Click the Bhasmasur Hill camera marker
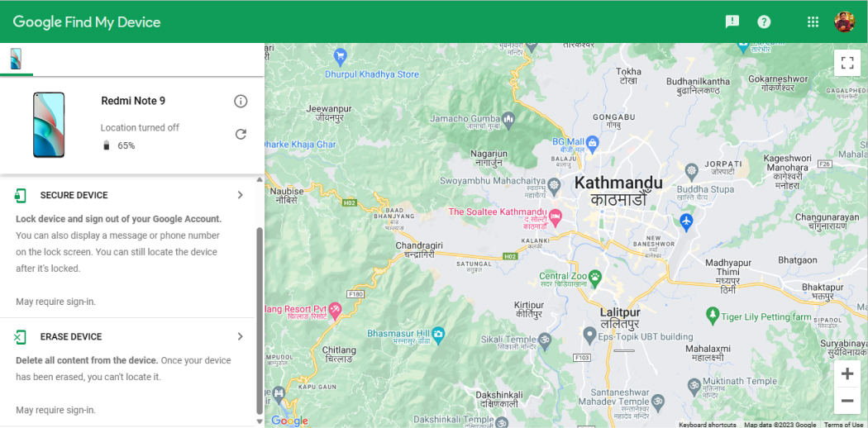Image resolution: width=868 pixels, height=428 pixels. (438, 334)
